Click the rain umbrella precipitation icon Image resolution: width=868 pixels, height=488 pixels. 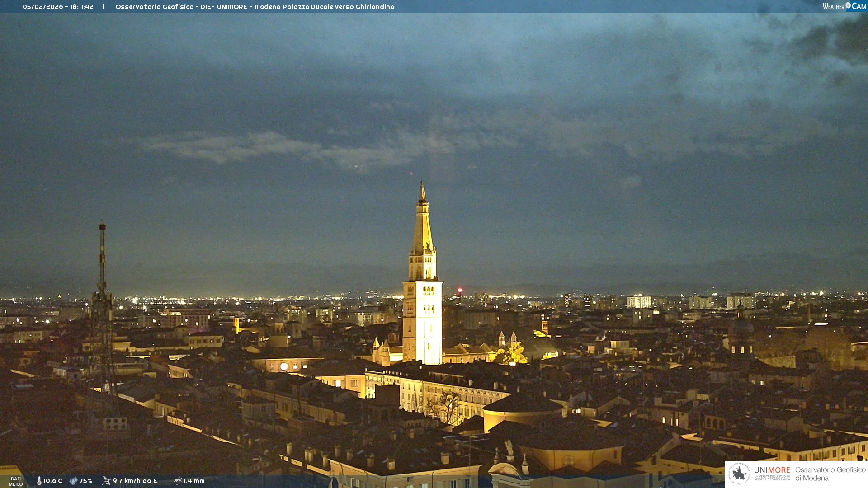[178, 481]
